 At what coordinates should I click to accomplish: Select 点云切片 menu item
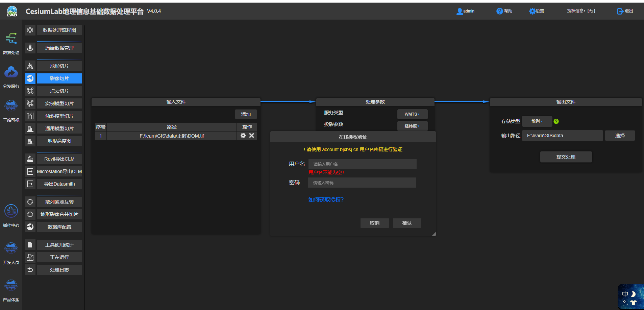click(x=59, y=91)
